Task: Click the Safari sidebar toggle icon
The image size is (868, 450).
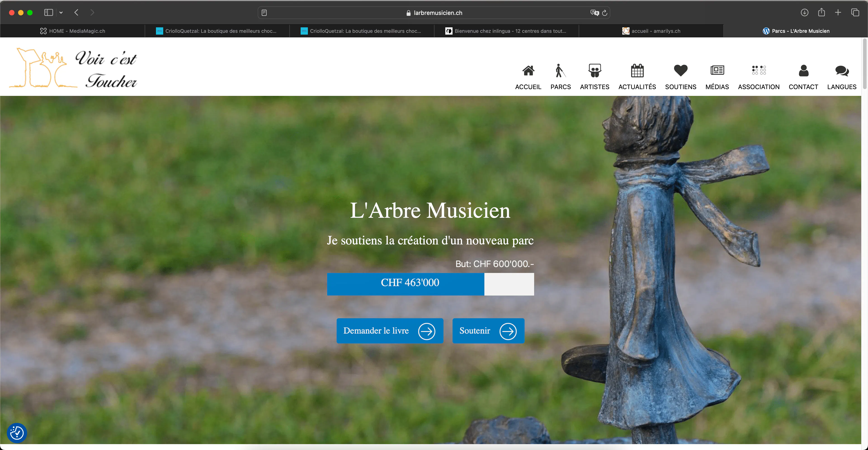Action: click(49, 12)
